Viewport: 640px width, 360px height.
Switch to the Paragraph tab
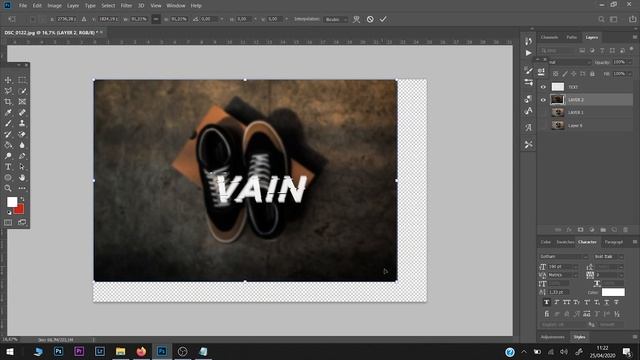[x=613, y=242]
